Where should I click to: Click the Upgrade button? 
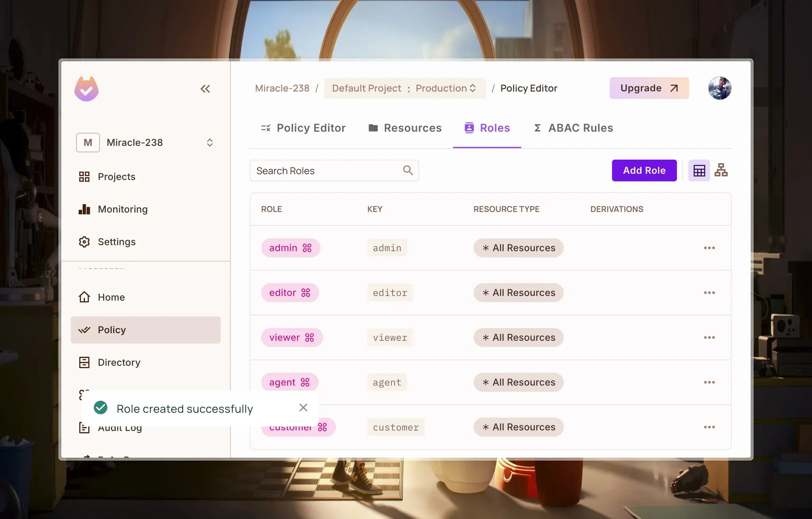click(649, 88)
